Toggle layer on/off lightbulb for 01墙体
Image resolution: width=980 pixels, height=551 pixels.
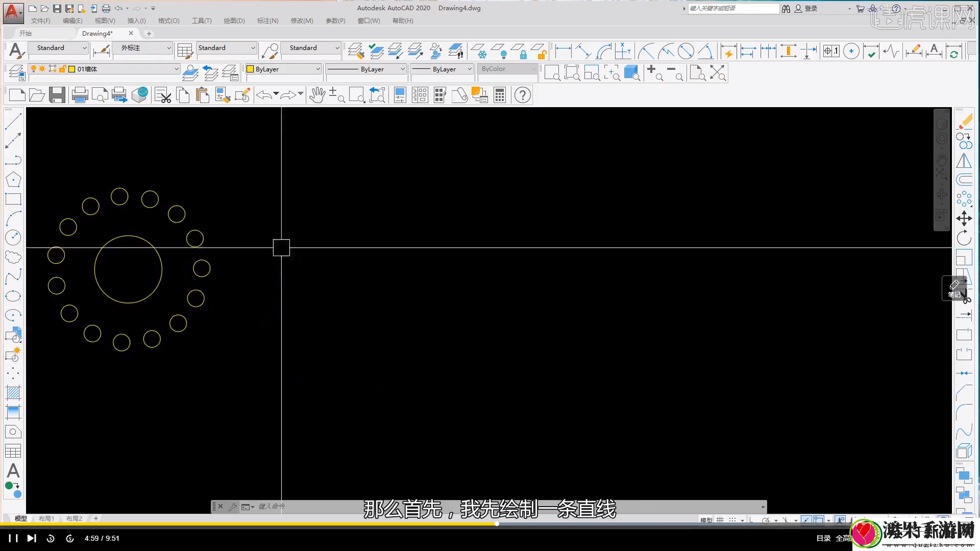(x=34, y=69)
